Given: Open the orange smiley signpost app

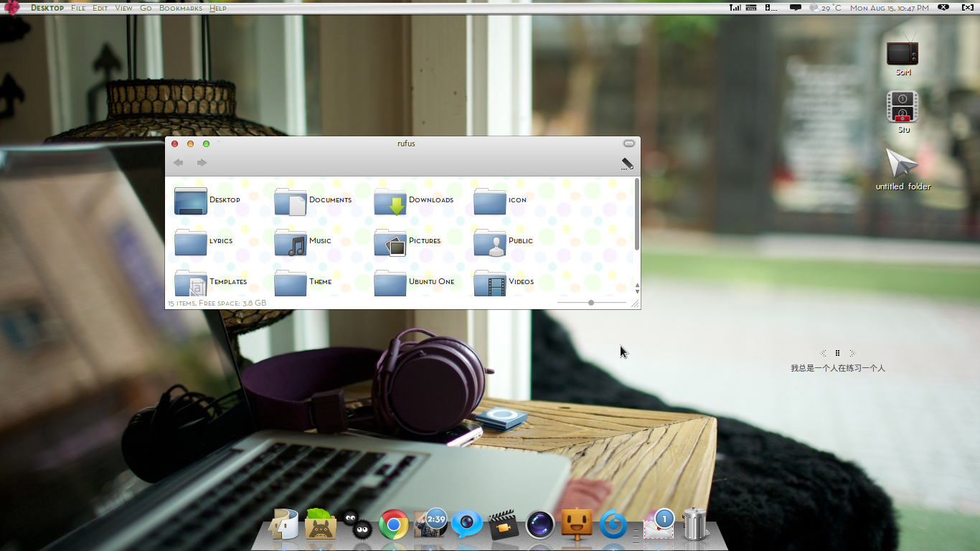Looking at the screenshot, I should click(576, 524).
